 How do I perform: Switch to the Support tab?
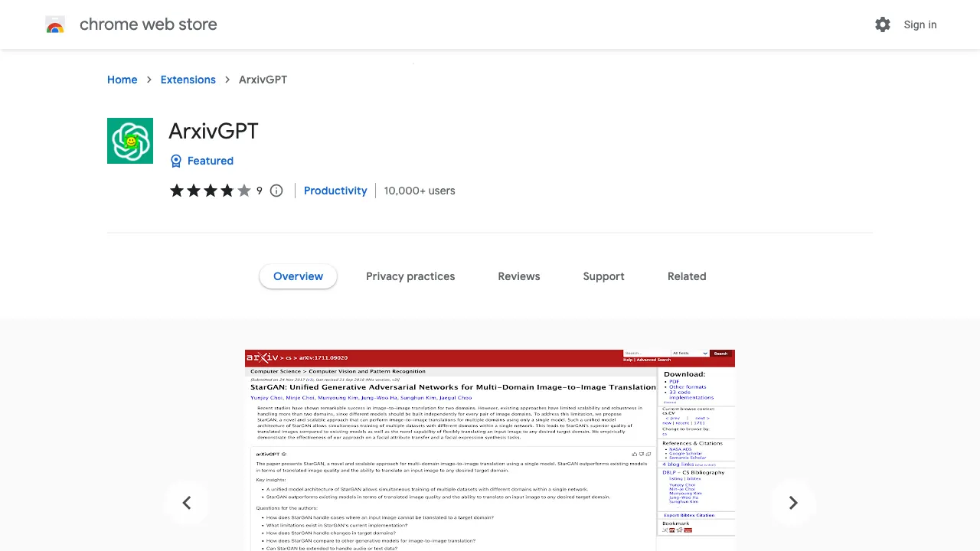604,276
